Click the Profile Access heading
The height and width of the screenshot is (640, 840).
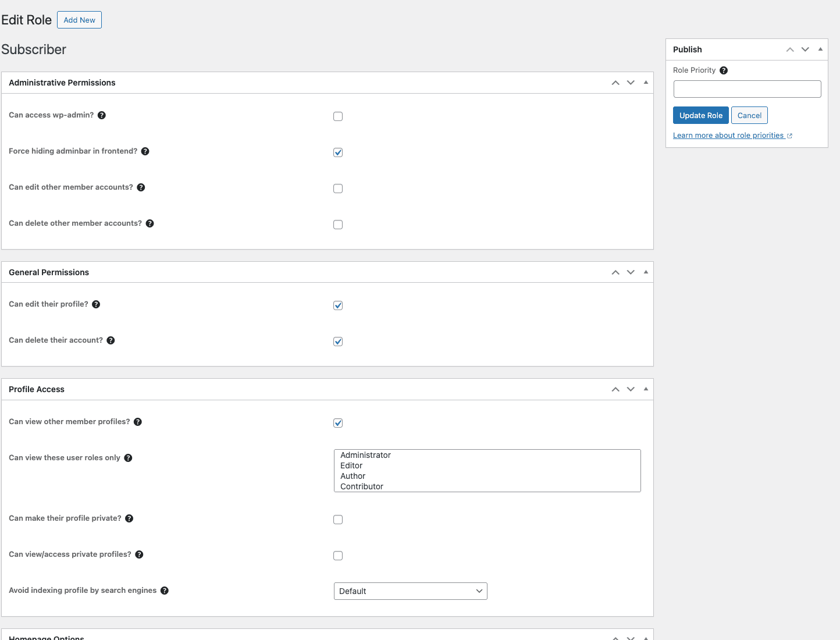pyautogui.click(x=37, y=389)
